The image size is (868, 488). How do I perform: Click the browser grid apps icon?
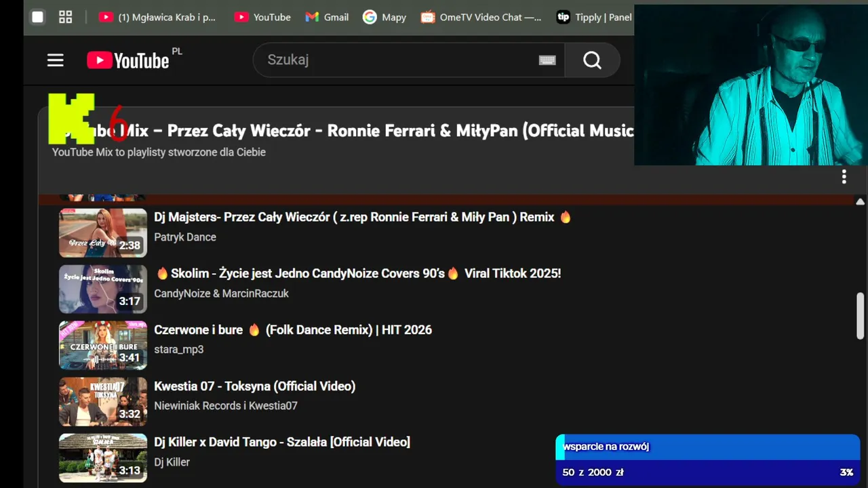point(66,18)
